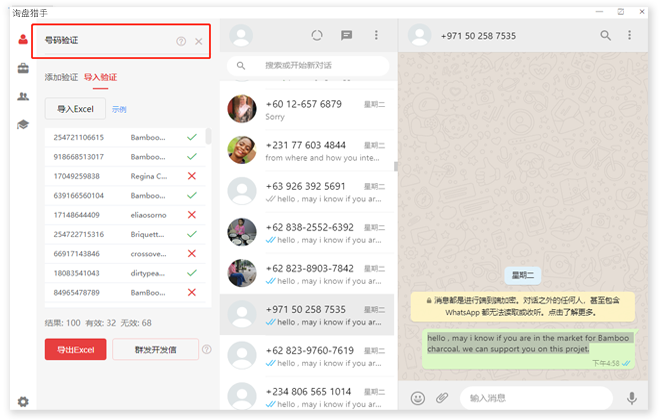
Task: Record a voice message with microphone
Action: coord(632,398)
